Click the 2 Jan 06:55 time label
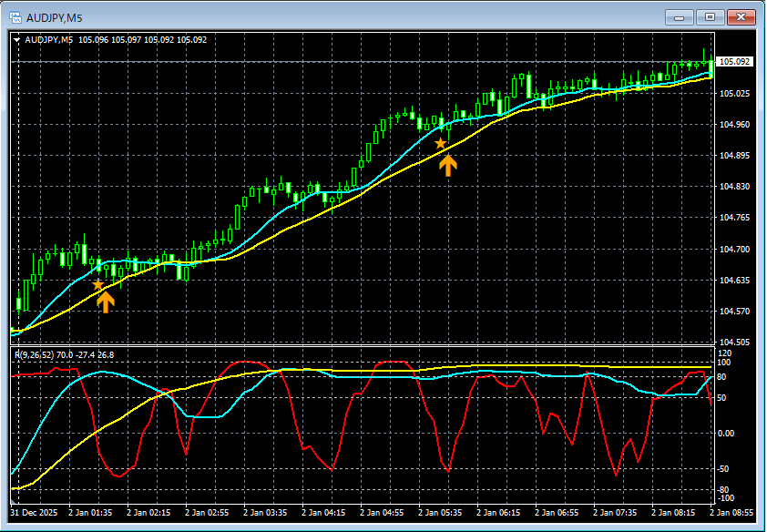This screenshot has width=767, height=532. (x=557, y=513)
